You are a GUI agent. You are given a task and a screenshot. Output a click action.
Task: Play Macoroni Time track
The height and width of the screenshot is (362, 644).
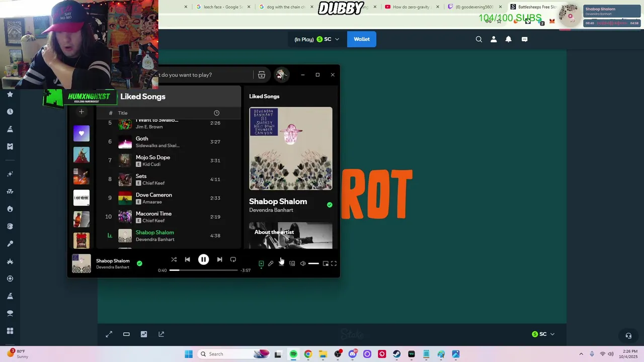[169, 217]
